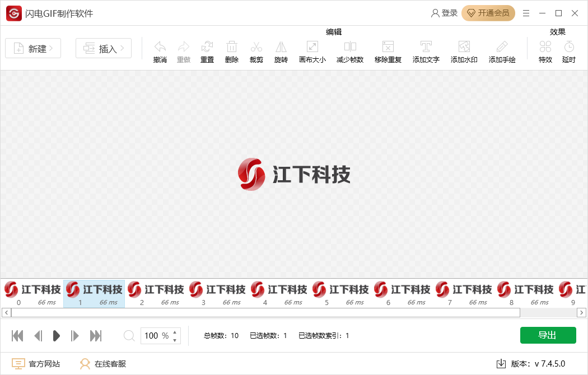Select the 裁剪 crop scissors tool
The image size is (588, 375).
pos(256,47)
